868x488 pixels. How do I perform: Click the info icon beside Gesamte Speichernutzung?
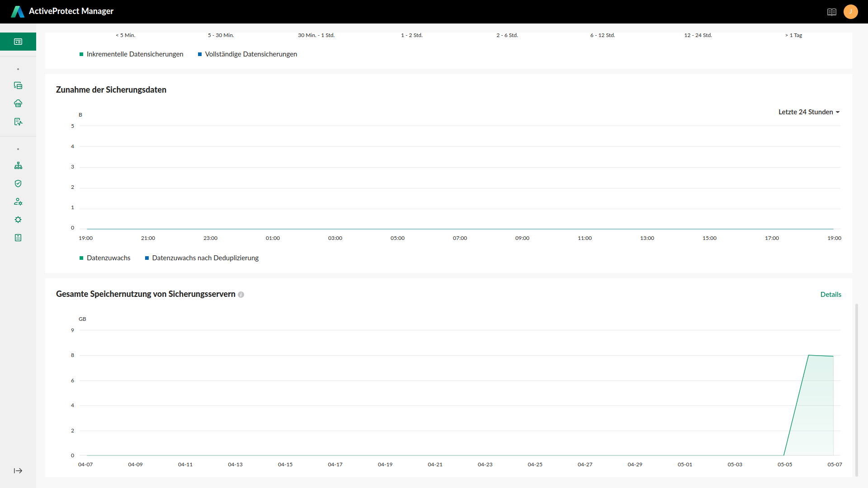pyautogui.click(x=241, y=295)
